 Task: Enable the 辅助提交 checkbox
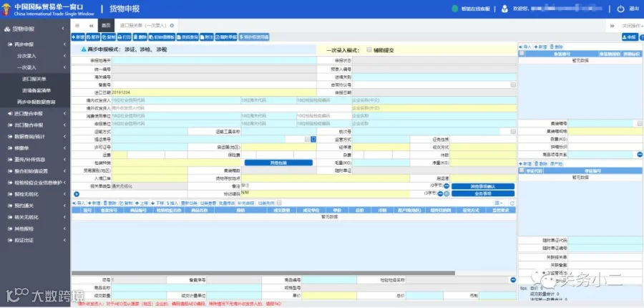[369, 49]
